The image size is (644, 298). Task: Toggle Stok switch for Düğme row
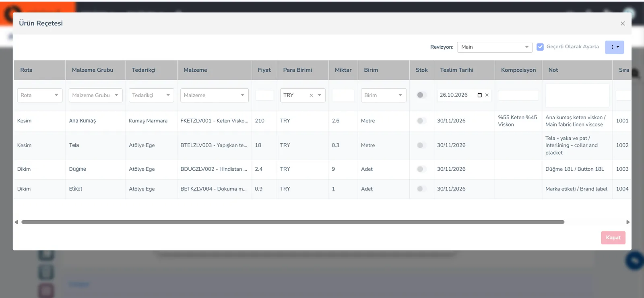pos(421,169)
